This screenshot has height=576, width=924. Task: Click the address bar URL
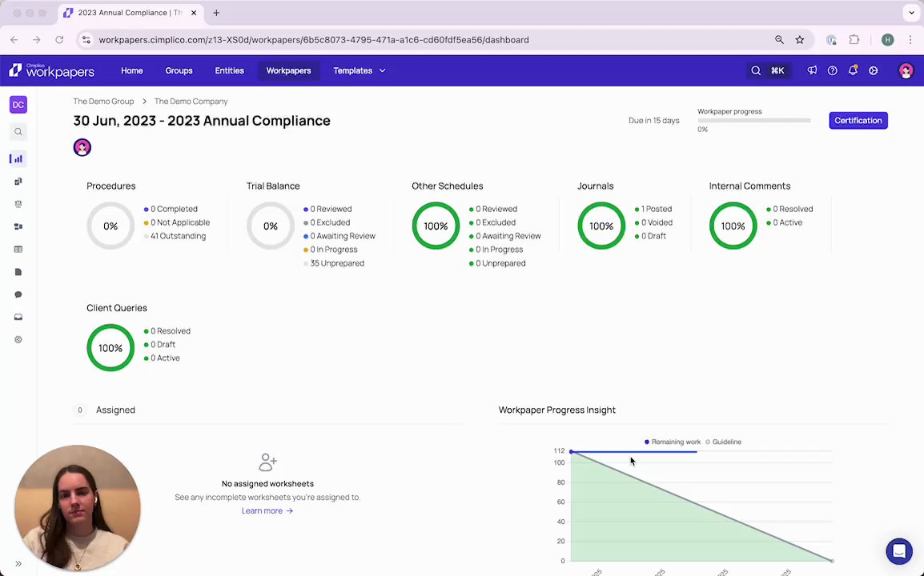tap(314, 40)
